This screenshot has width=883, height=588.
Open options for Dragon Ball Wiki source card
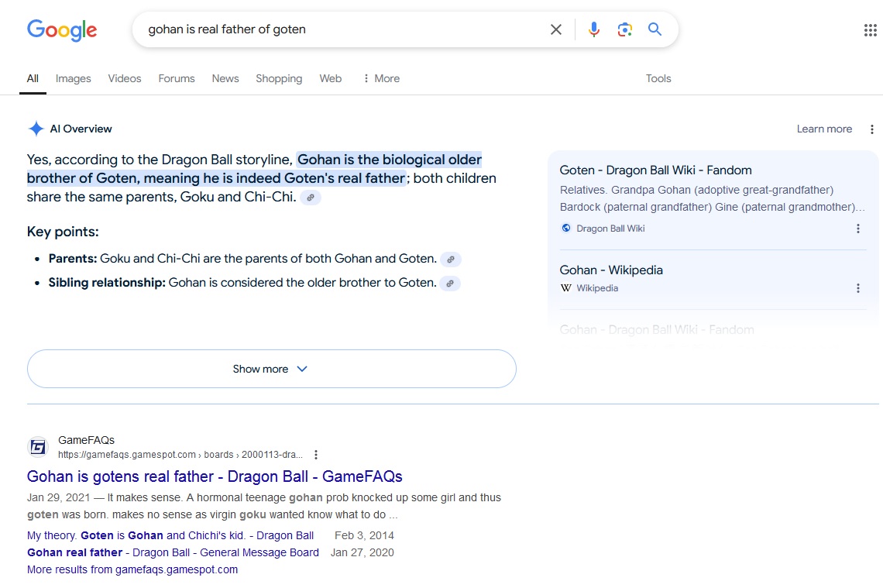click(x=857, y=229)
